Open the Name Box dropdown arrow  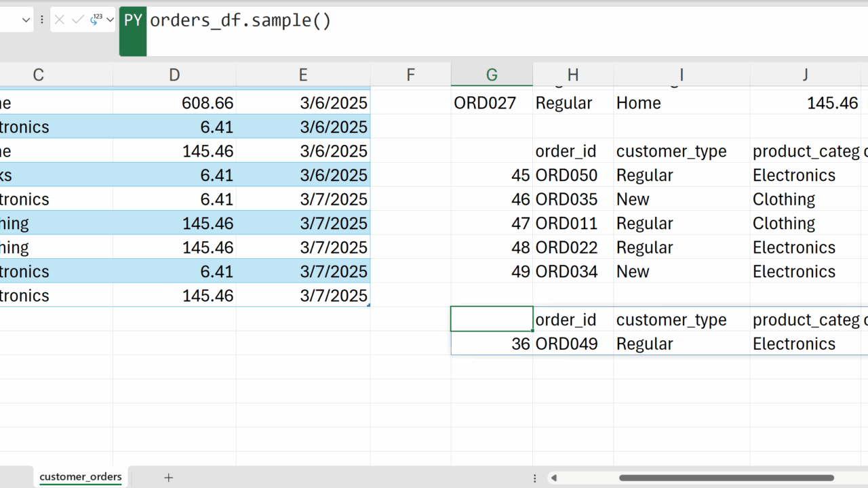coord(26,20)
